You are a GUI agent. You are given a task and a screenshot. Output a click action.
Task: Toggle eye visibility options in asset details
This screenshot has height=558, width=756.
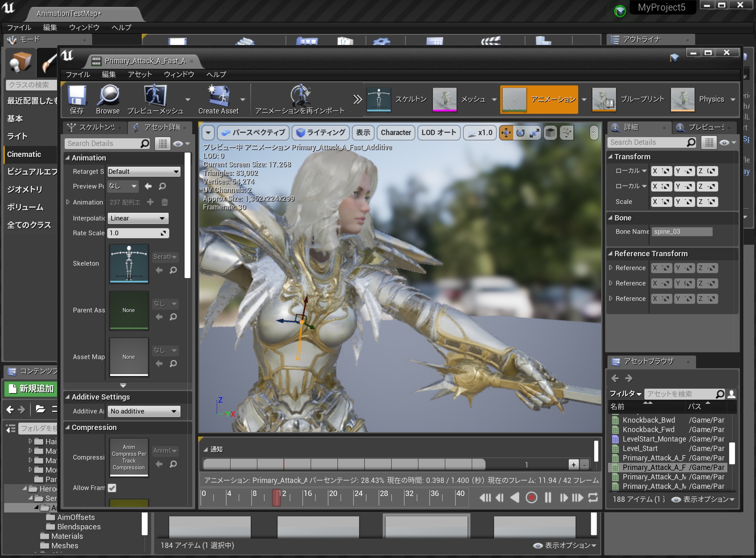point(178,144)
